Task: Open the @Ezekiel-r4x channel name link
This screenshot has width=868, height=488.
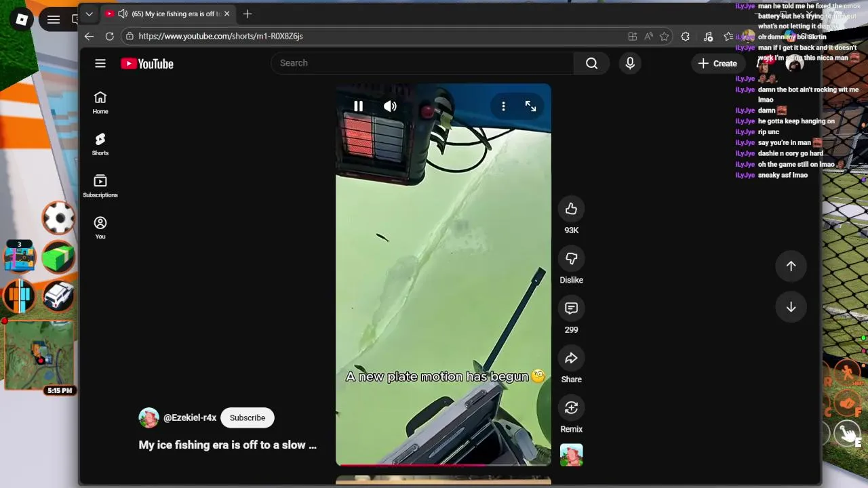Action: (190, 418)
